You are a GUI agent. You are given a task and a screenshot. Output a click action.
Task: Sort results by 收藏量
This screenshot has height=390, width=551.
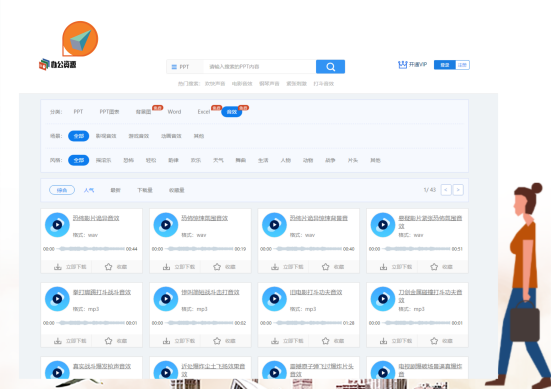[177, 190]
